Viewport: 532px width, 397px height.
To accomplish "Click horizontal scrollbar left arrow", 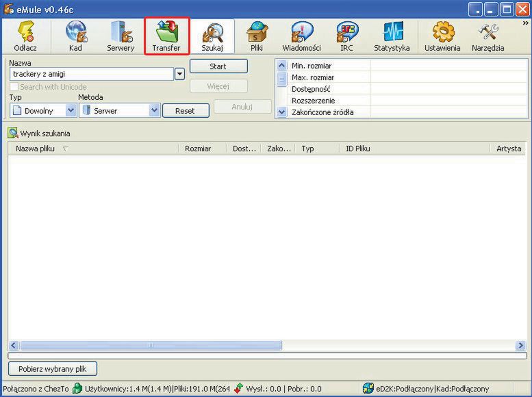I will tap(14, 346).
